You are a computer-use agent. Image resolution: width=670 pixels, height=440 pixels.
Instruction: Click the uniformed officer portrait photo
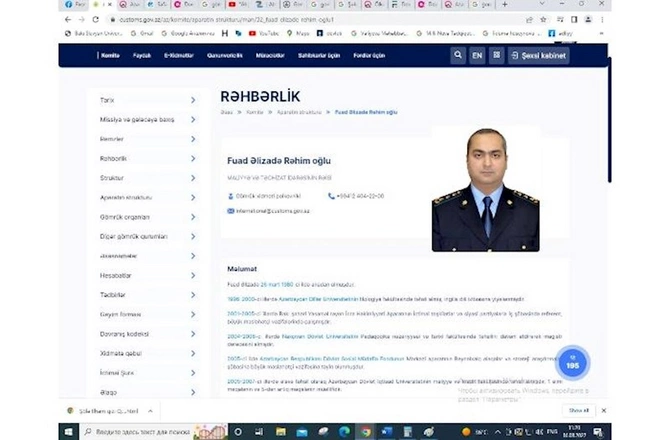pos(486,190)
